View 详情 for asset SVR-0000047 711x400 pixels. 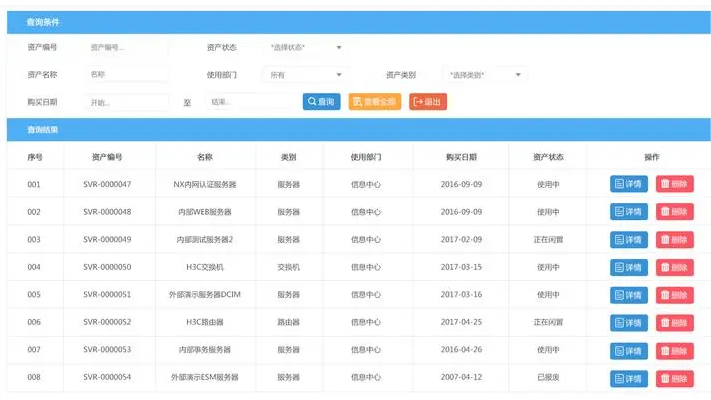[629, 184]
